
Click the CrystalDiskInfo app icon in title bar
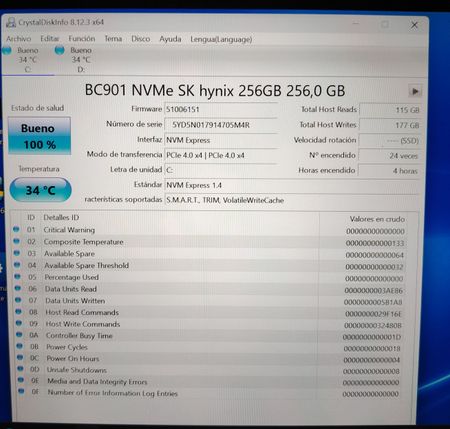pos(11,22)
